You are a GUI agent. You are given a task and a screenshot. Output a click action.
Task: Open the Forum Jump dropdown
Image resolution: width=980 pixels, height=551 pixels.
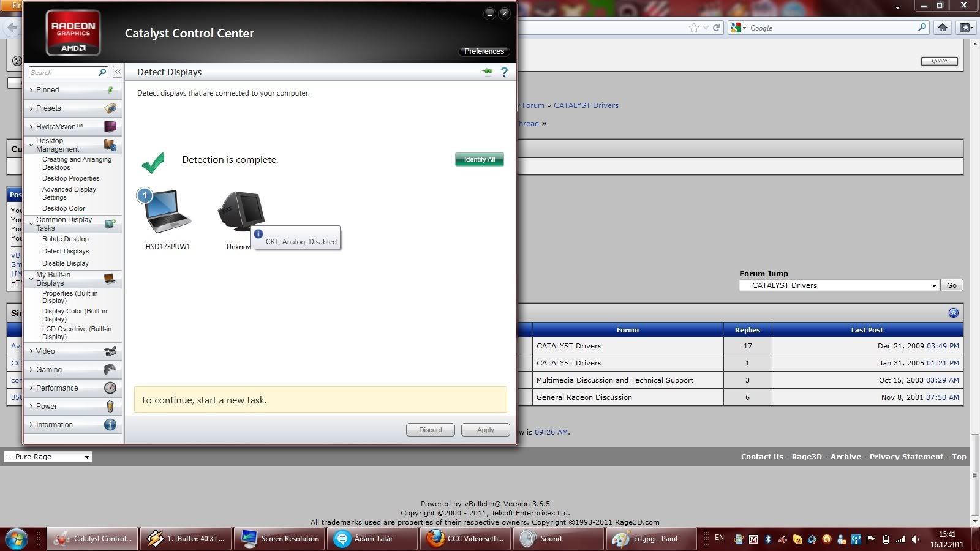839,285
